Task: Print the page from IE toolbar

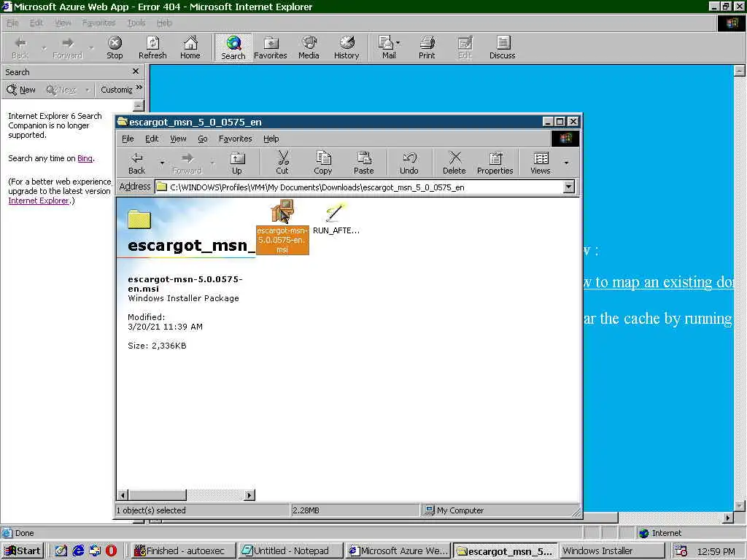Action: 427,47
